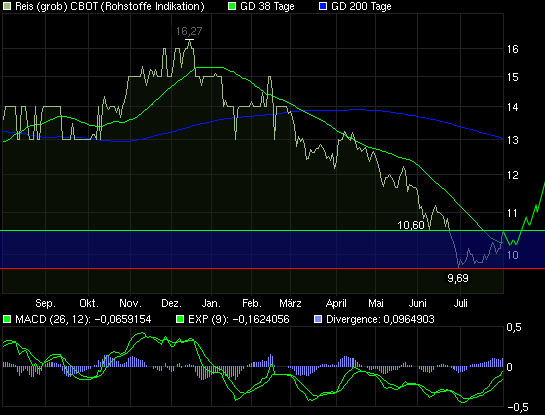The width and height of the screenshot is (545, 415).
Task: Click the GD 200 Tage blue swatch
Action: pos(323,6)
